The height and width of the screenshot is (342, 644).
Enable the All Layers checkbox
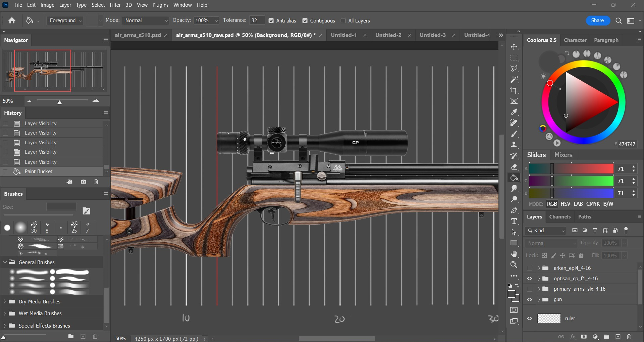[x=343, y=21]
